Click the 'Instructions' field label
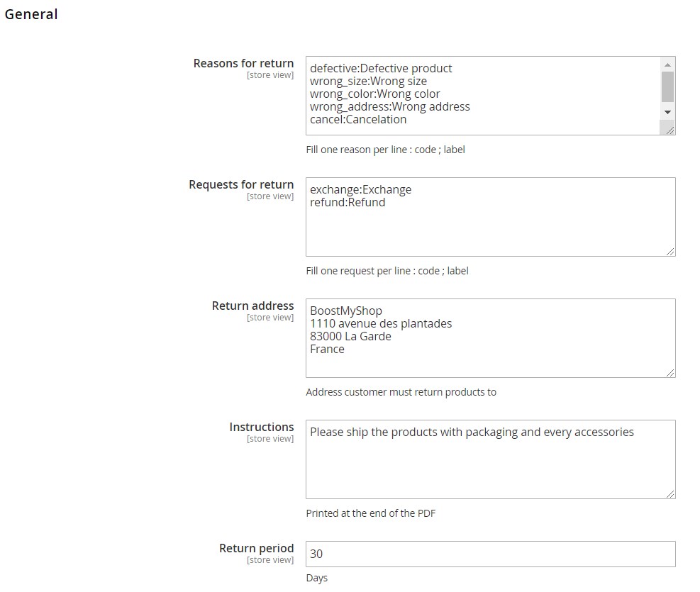700x592 pixels. 261,428
